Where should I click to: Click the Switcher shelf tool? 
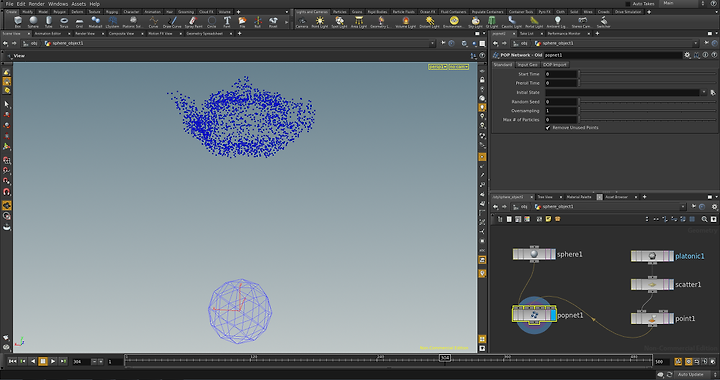click(x=603, y=22)
